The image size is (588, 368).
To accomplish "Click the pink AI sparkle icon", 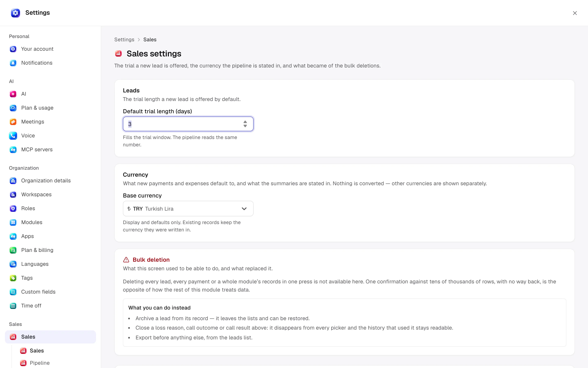I will click(13, 94).
